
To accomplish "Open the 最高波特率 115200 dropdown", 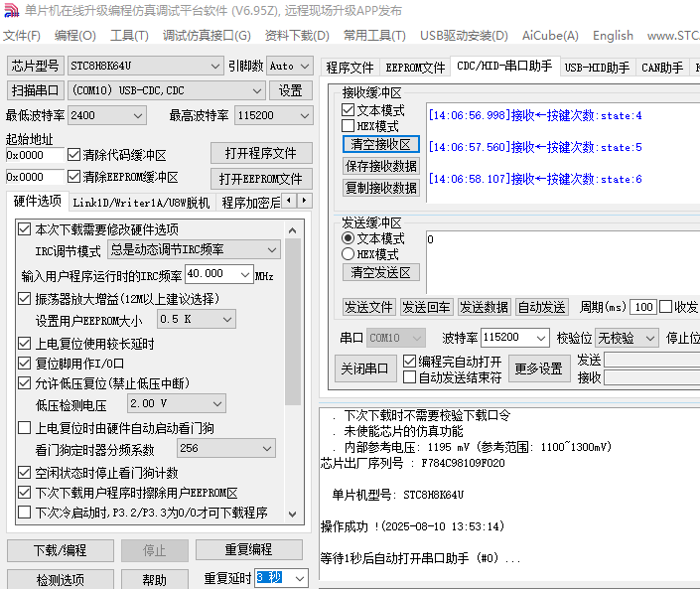I will tap(274, 115).
